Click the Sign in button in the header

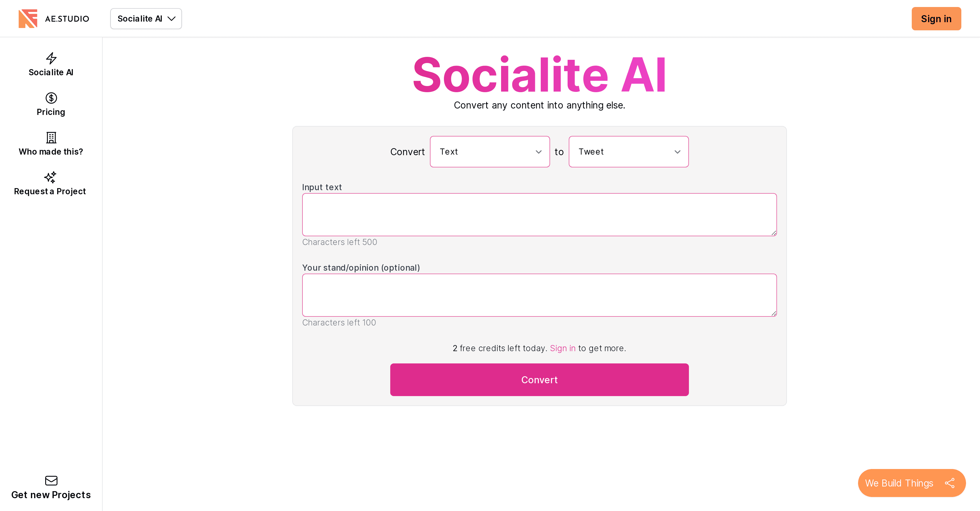pyautogui.click(x=936, y=18)
